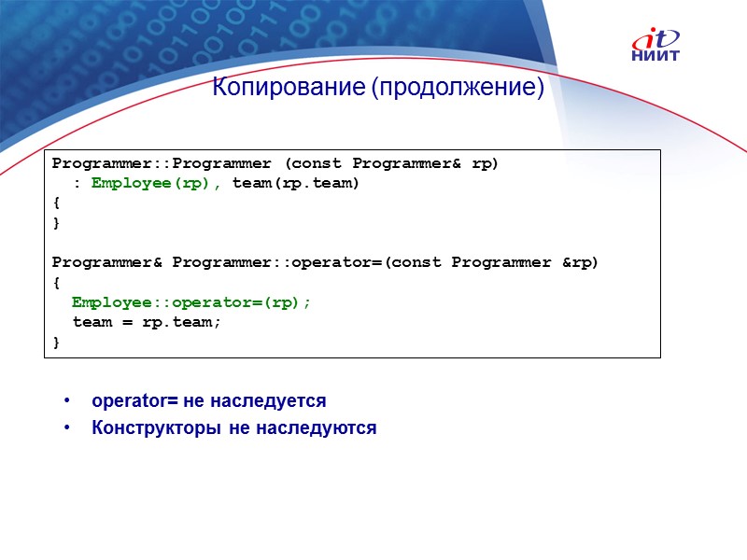Click the closing brace ending operator= function
The image size is (747, 560).
[56, 343]
